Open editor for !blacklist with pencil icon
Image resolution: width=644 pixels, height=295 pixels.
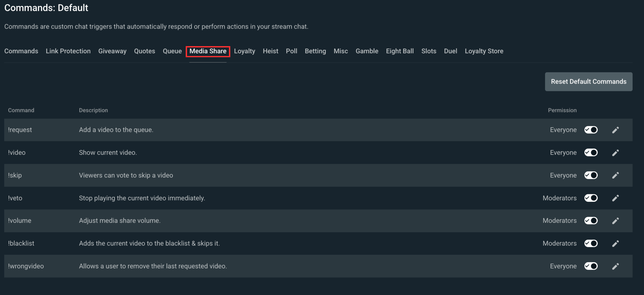615,243
